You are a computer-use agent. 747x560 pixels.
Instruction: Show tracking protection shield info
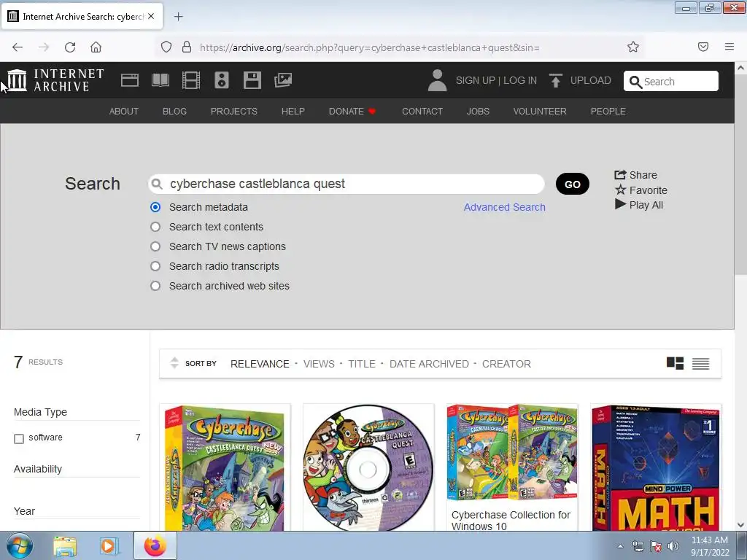[x=166, y=47]
